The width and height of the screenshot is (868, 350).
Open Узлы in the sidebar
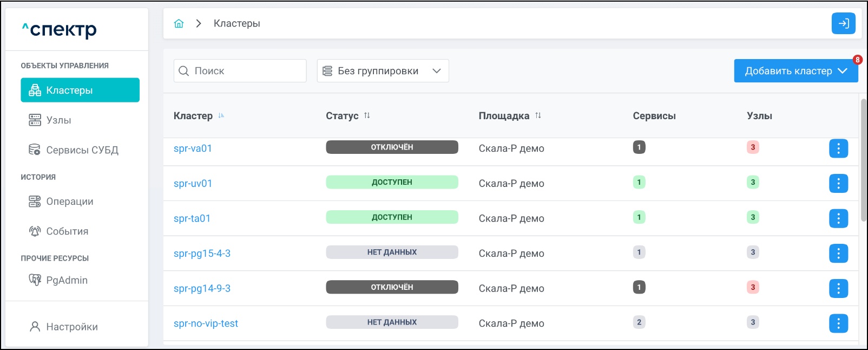click(58, 120)
